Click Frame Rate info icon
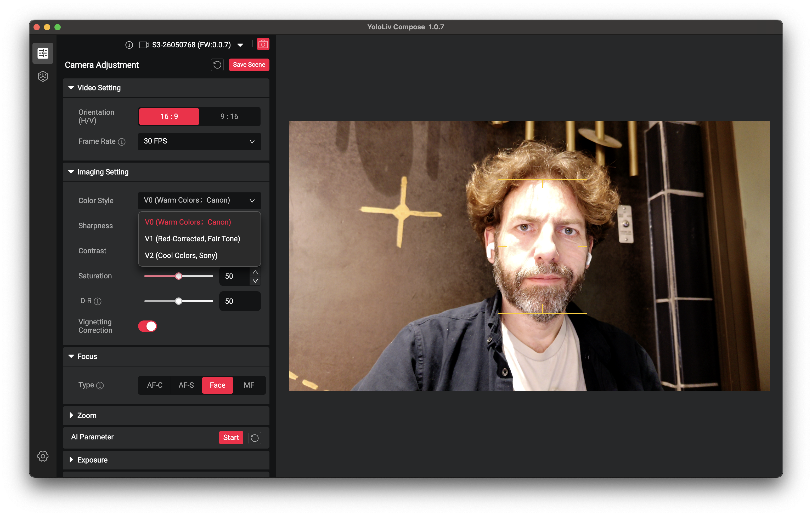This screenshot has height=516, width=812. click(122, 142)
